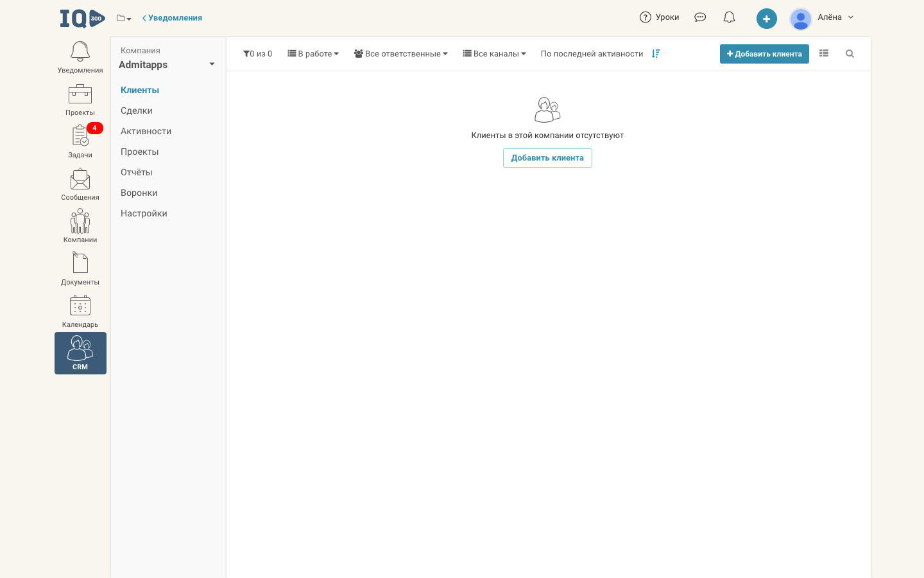
Task: Expand the Все ответственные dropdown
Action: click(x=401, y=54)
